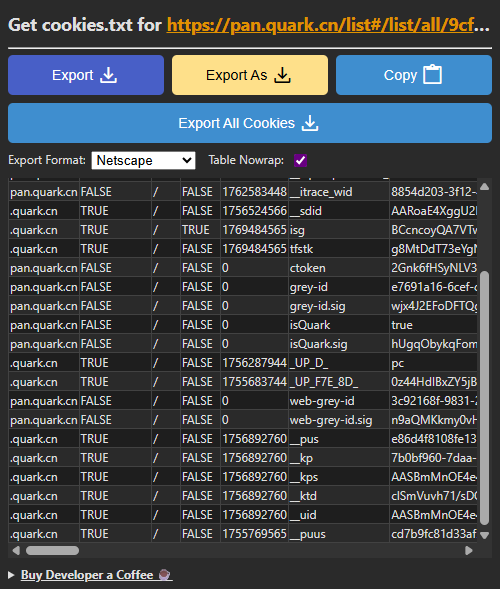The width and height of the screenshot is (500, 589).
Task: Click the horizontal scroll left arrow
Action: 16,551
